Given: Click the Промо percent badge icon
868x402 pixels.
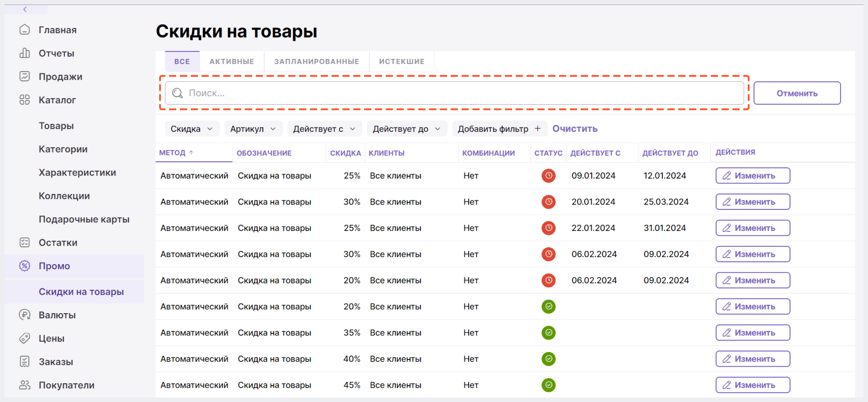Looking at the screenshot, I should coord(25,266).
